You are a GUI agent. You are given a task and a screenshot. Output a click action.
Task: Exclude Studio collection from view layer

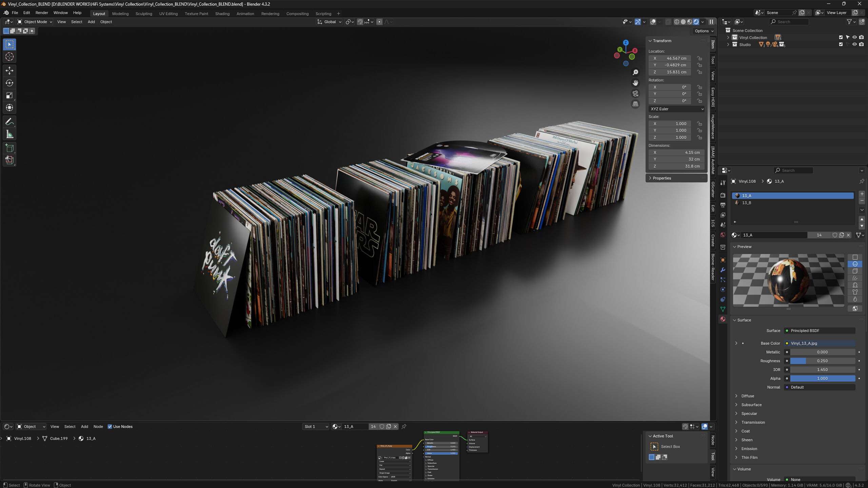tap(841, 44)
